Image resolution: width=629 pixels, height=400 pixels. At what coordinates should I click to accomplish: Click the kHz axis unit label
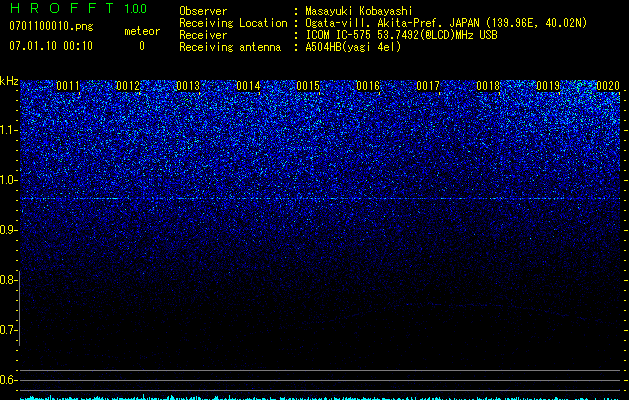[9, 81]
